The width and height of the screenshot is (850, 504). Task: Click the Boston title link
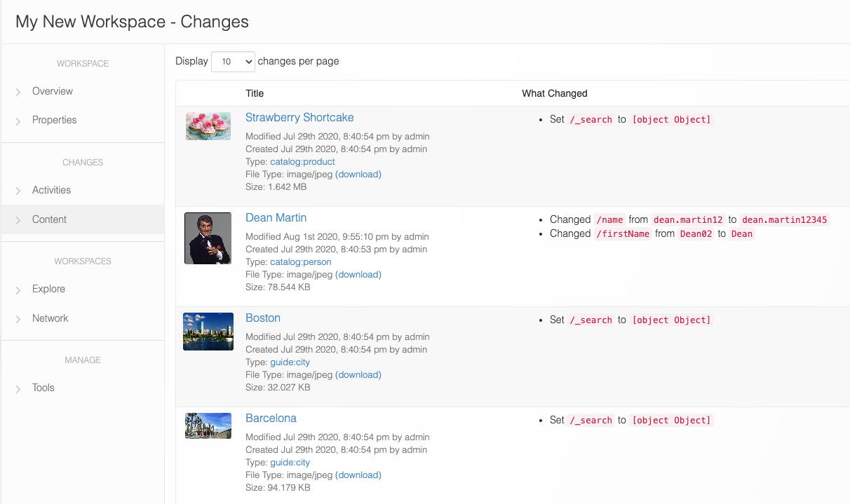coord(263,318)
